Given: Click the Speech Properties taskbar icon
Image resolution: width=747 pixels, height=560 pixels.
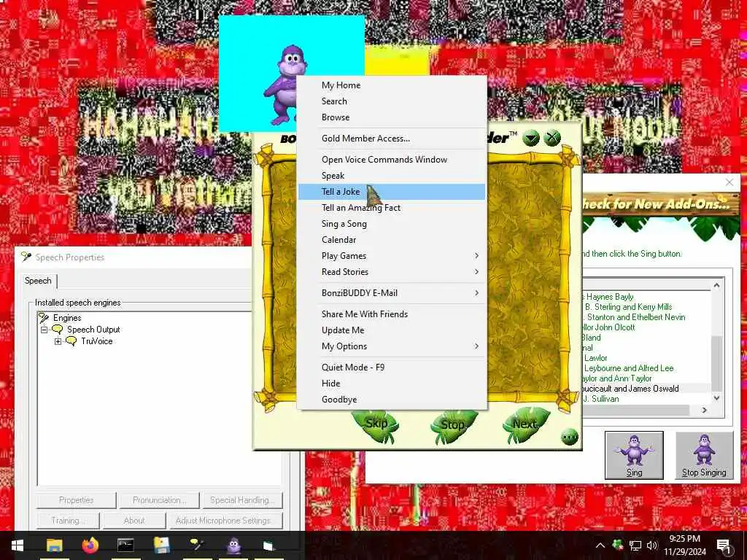Looking at the screenshot, I should coord(197,545).
